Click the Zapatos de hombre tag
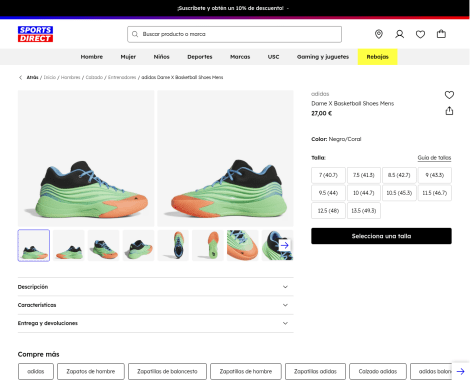 coord(91,371)
